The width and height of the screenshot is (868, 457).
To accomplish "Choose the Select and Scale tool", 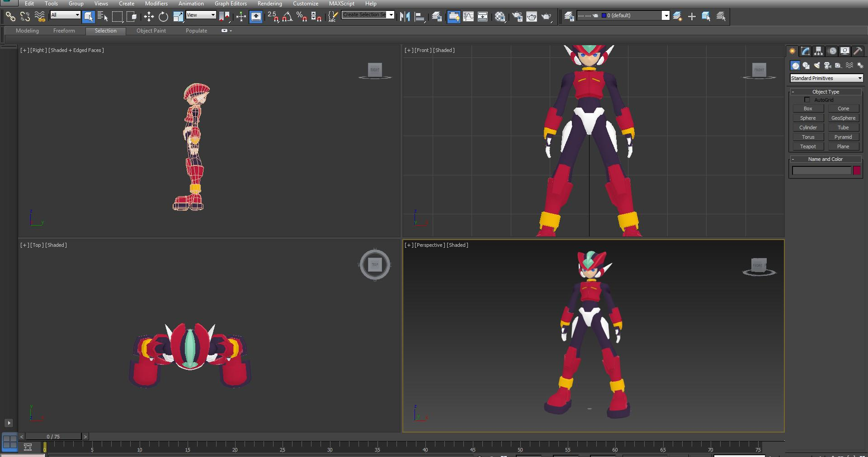I will tap(178, 17).
